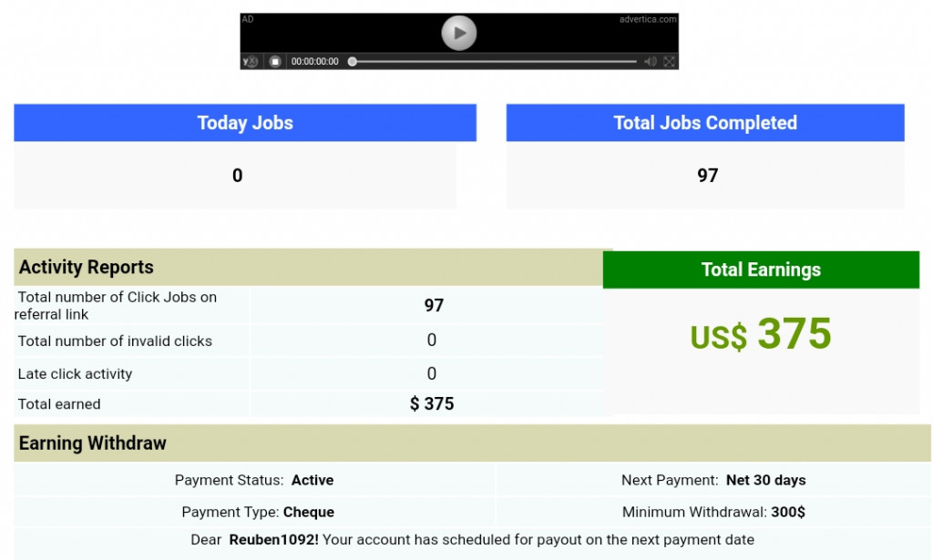Enter fullscreen mode for the video
Image resolution: width=933 pixels, height=560 pixels.
[x=671, y=61]
